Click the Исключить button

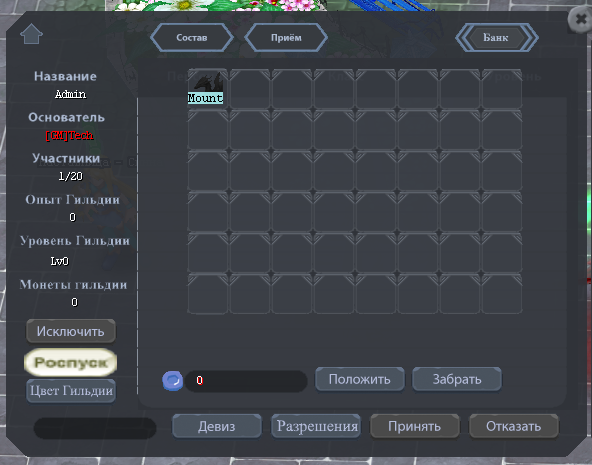71,331
